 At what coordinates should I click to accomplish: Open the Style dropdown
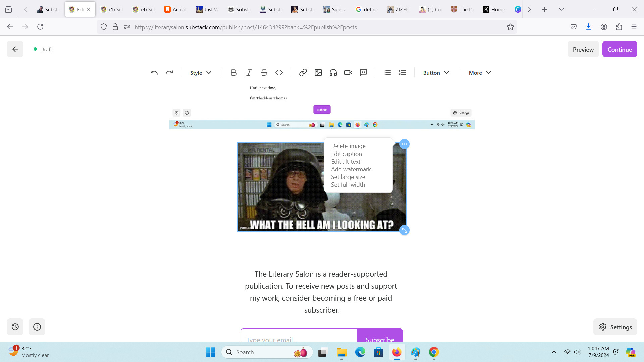(201, 73)
